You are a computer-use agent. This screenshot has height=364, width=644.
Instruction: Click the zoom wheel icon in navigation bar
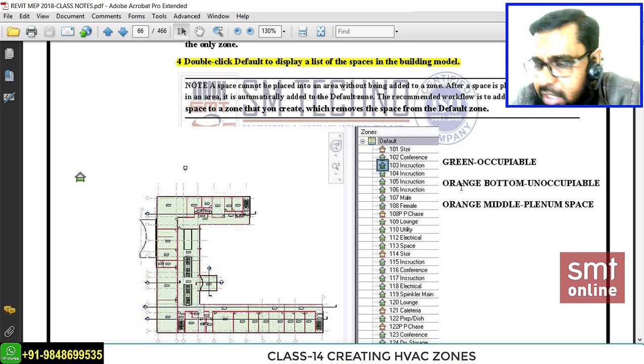tap(336, 146)
